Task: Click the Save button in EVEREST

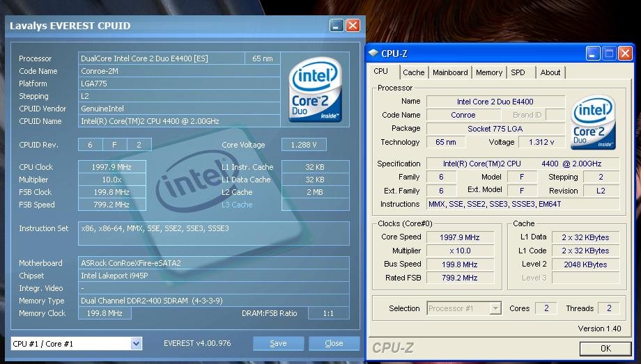Action: tap(279, 344)
